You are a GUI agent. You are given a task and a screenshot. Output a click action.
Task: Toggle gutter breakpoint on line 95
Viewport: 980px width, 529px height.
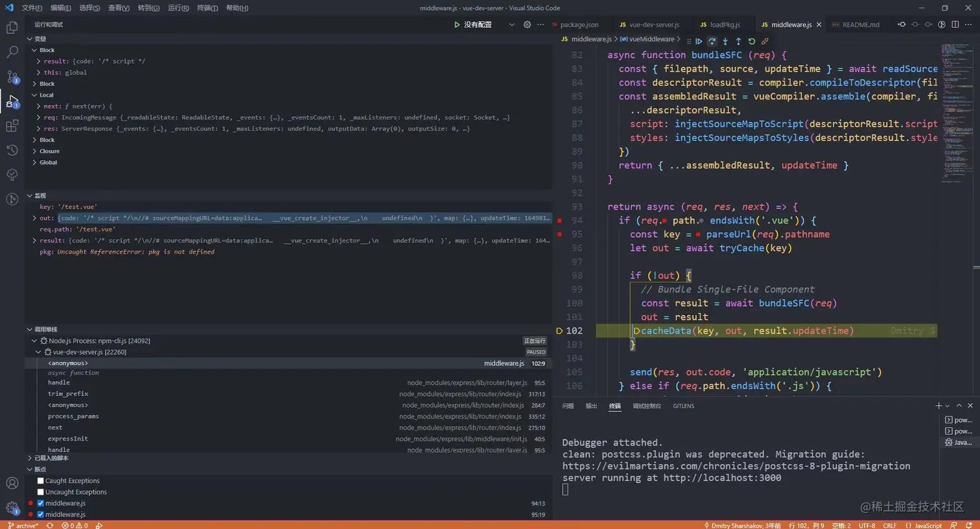coord(559,234)
